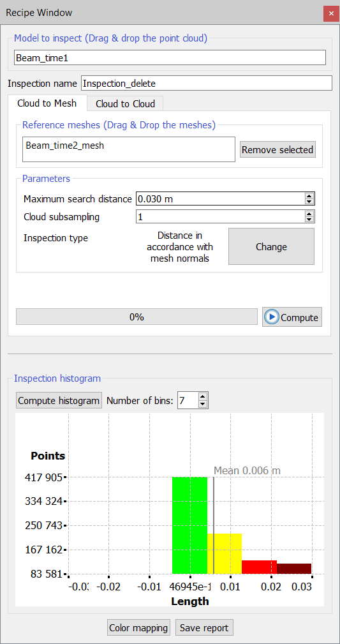Screen dimensions: 340x644
Task: Select the Cloud to Mesh tab
Action: pos(47,103)
